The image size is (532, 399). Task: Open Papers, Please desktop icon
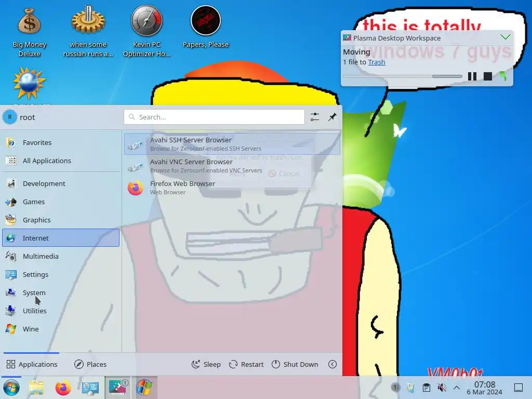click(206, 28)
